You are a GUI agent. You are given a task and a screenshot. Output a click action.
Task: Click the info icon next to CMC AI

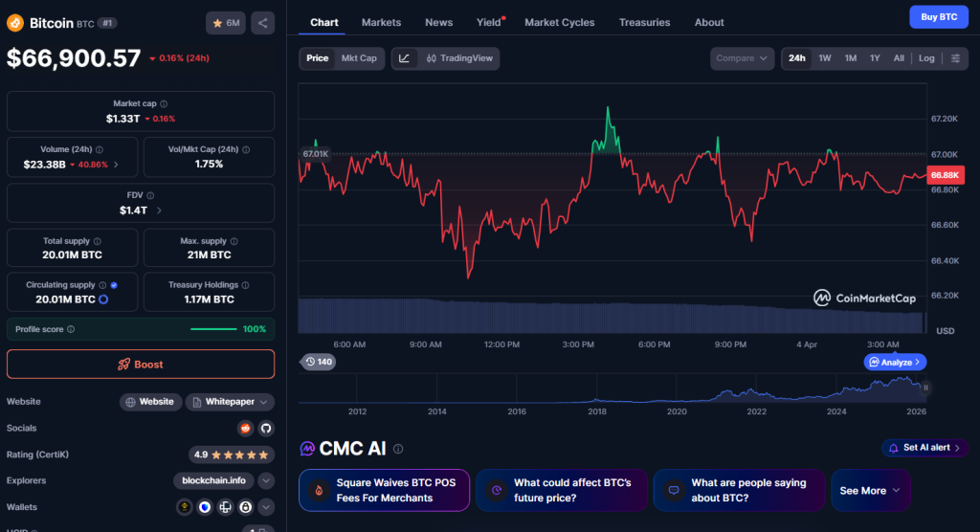398,449
